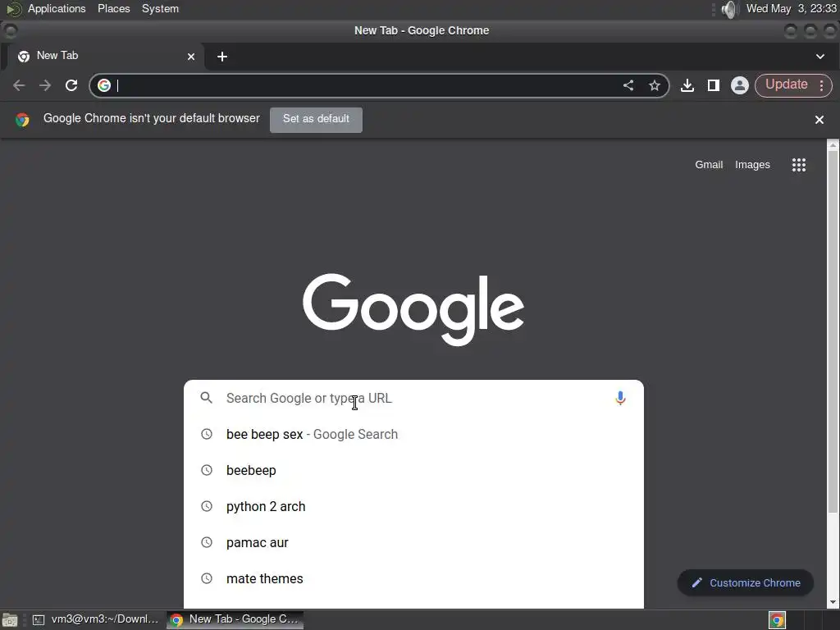Click the clock icon beside 'python 2 arch'
The width and height of the screenshot is (840, 630).
tap(207, 505)
